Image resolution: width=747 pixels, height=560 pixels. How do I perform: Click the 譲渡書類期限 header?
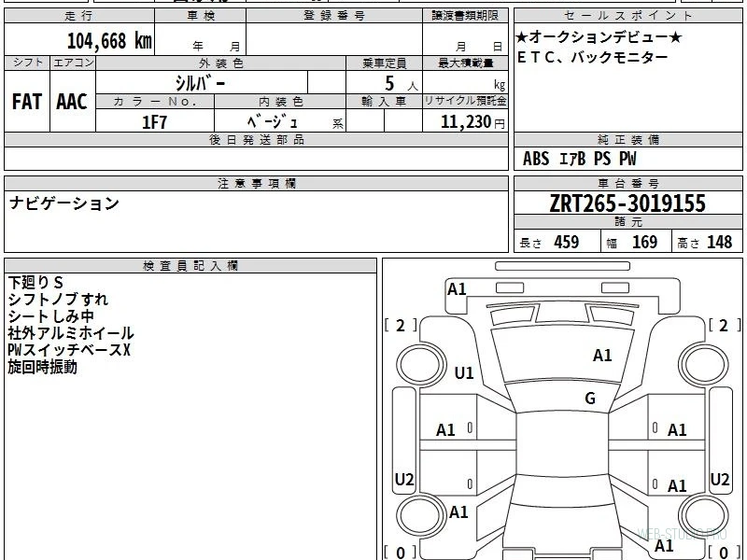tap(465, 16)
